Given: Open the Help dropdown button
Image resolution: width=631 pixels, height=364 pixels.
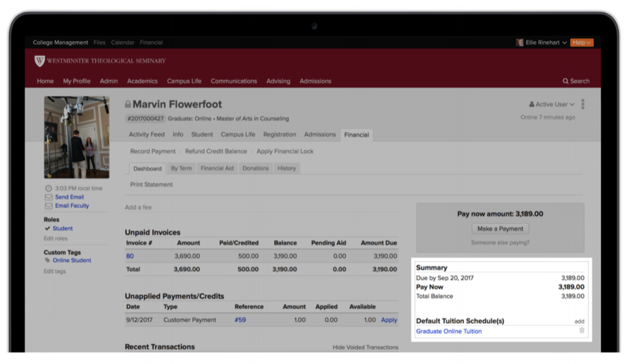Looking at the screenshot, I should (x=582, y=43).
